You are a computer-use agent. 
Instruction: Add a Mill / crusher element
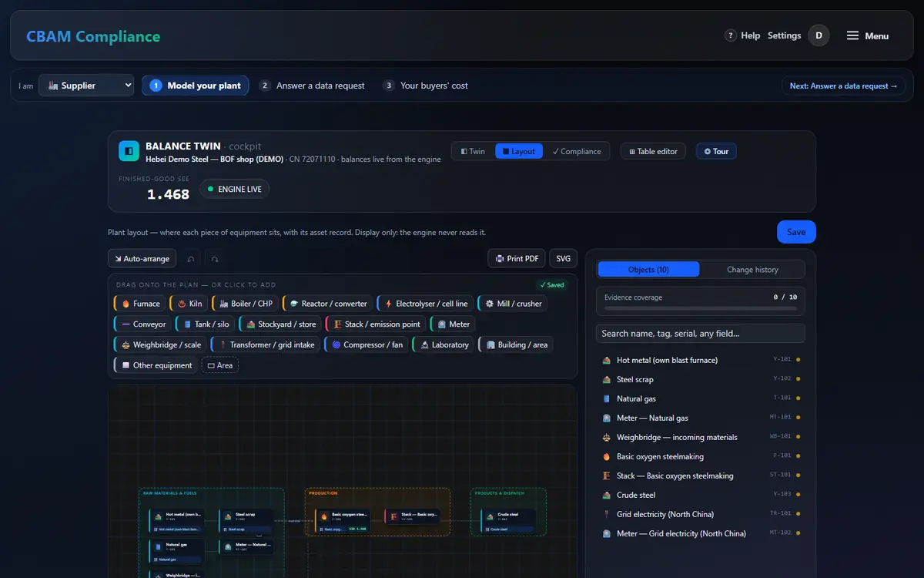512,304
